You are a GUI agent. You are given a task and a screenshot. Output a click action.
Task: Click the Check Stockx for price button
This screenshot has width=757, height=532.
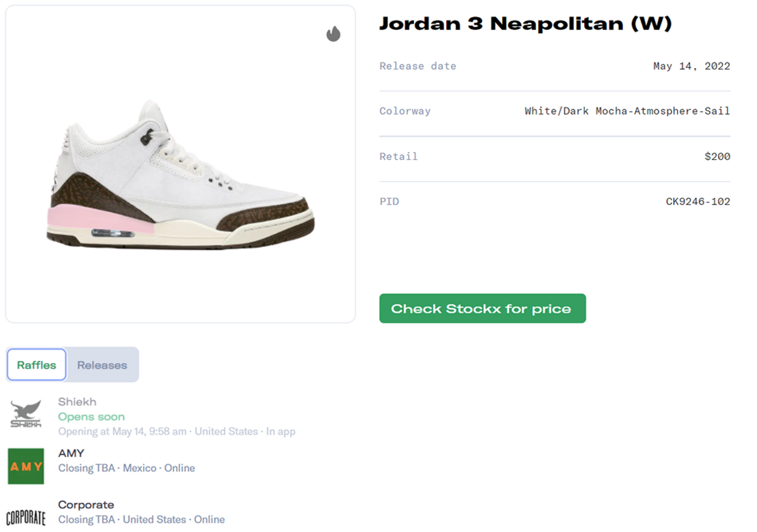point(482,308)
